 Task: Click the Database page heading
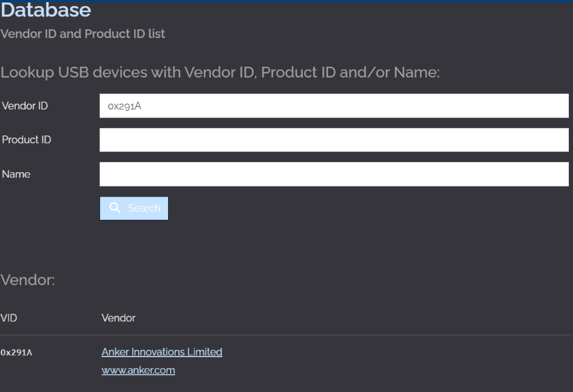click(x=46, y=11)
